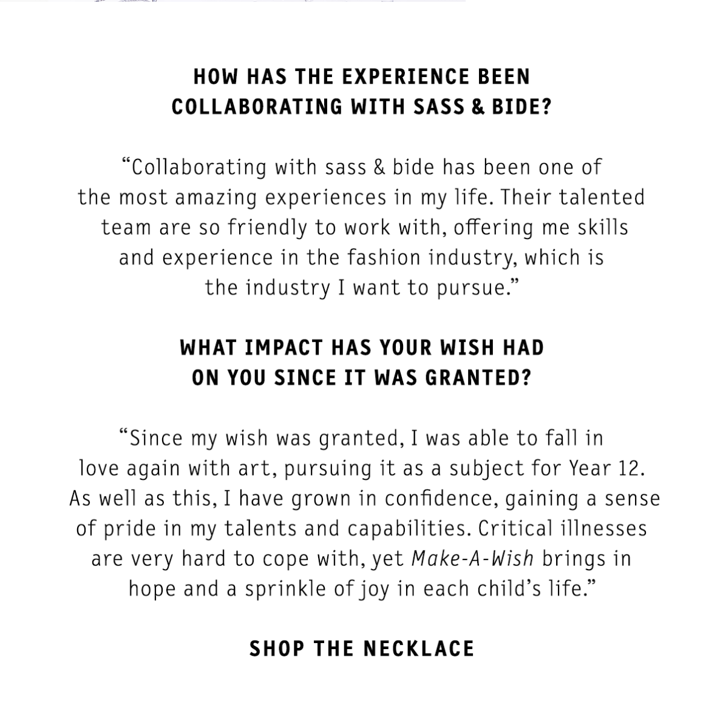Click the 'Collaborating with sass & bide?' heading line
The height and width of the screenshot is (728, 723).
tap(362, 107)
